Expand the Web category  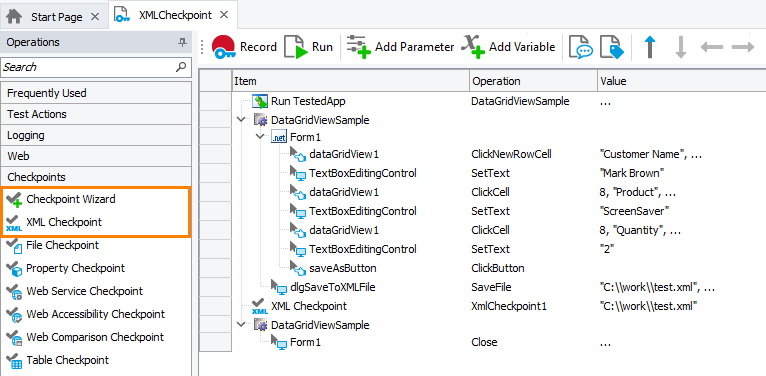96,156
